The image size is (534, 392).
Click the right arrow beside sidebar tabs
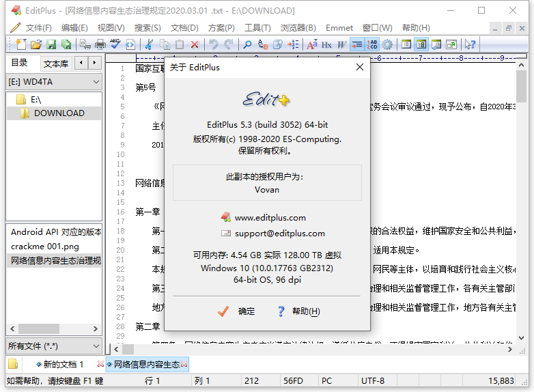[94, 62]
